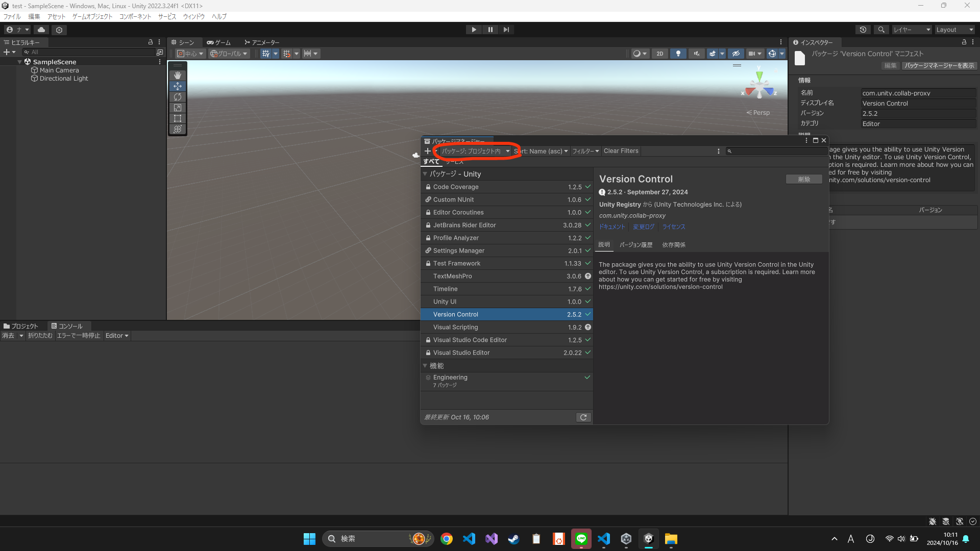The width and height of the screenshot is (980, 551).
Task: Open the Layout dropdown
Action: pos(954,30)
